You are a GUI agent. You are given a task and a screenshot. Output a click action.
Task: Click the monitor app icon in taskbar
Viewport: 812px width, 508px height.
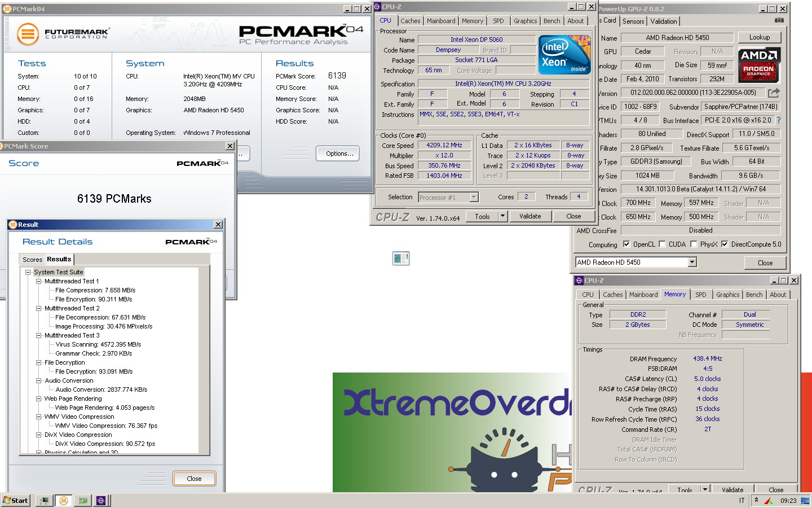pos(45,500)
